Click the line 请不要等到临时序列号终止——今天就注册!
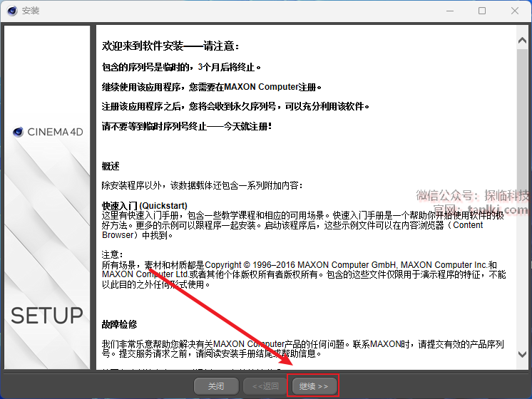The height and width of the screenshot is (399, 532). pos(187,126)
